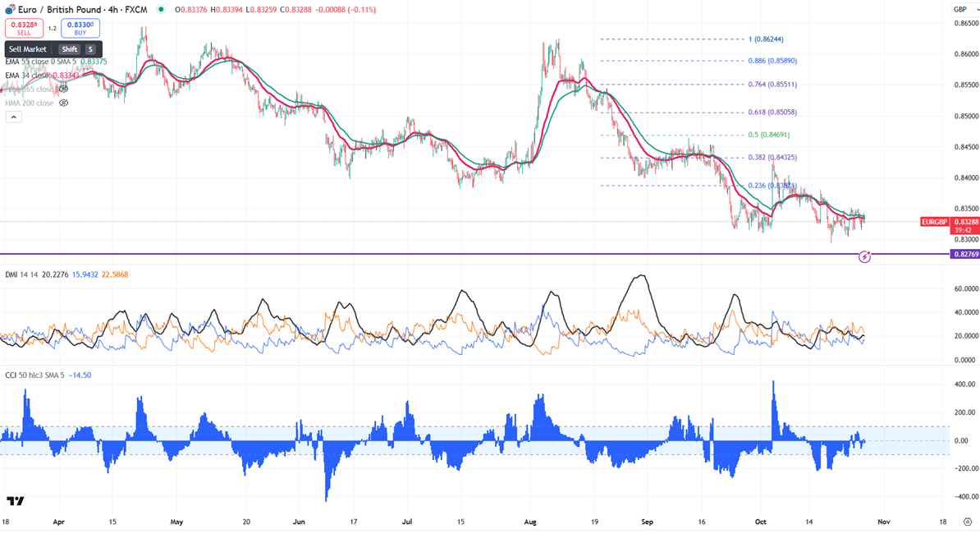The height and width of the screenshot is (534, 980).
Task: Click the EUR/GBP flag symbol icon
Action: pos(9,10)
